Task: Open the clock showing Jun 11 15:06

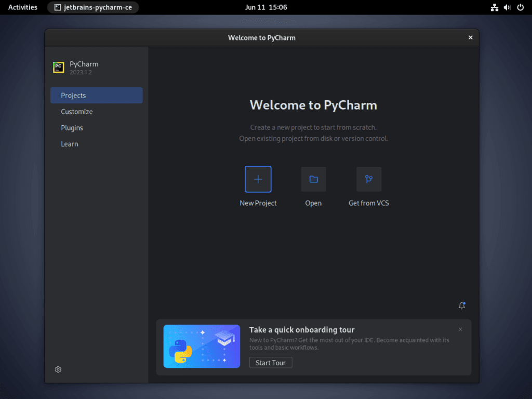Action: 266,7
